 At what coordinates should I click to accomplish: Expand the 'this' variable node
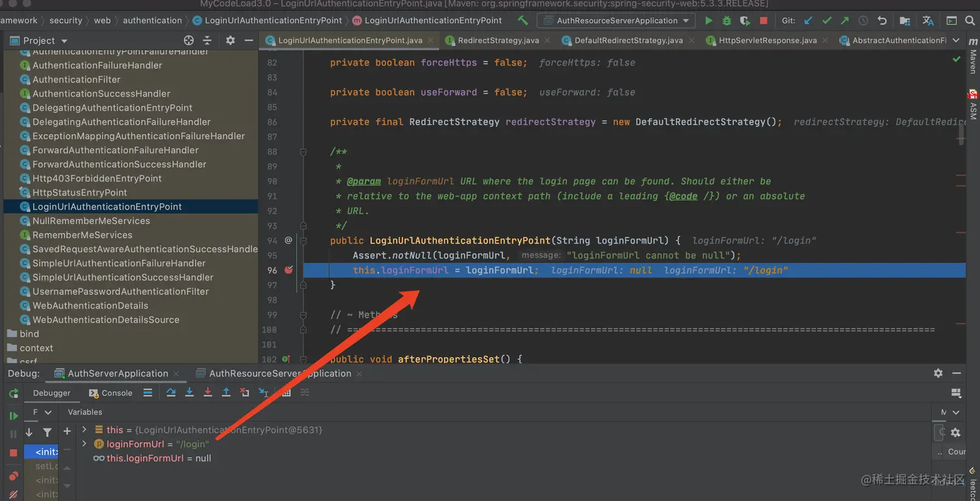pos(84,429)
